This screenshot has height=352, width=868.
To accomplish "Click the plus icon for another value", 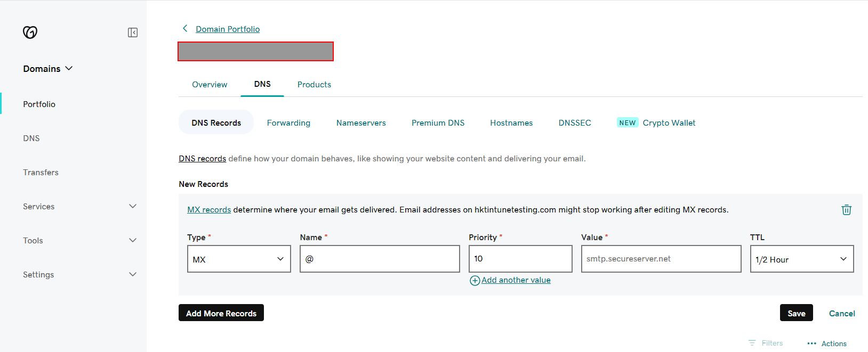I will (x=475, y=281).
